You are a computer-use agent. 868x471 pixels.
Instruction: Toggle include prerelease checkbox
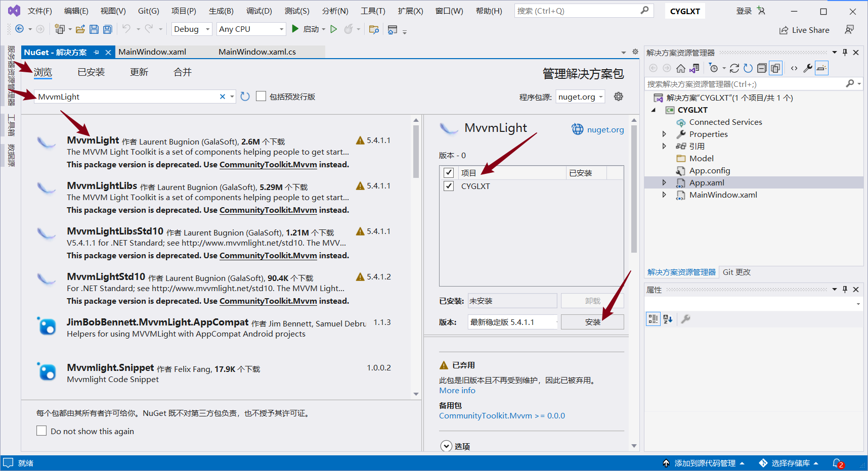(x=261, y=96)
